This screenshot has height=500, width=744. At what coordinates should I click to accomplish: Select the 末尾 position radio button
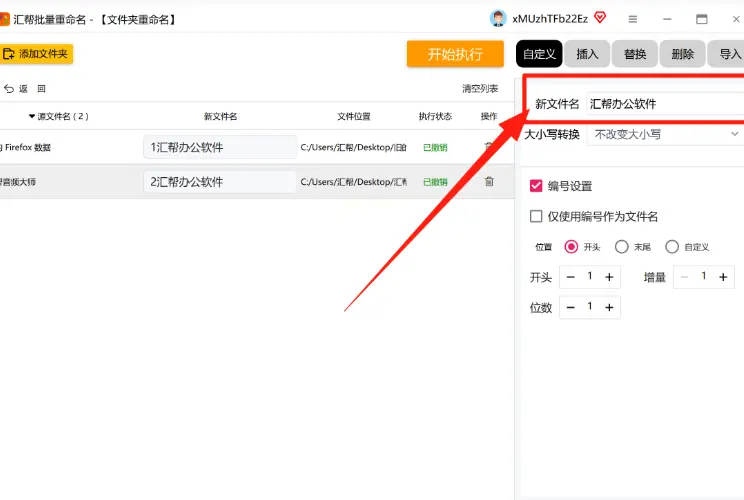tap(622, 247)
